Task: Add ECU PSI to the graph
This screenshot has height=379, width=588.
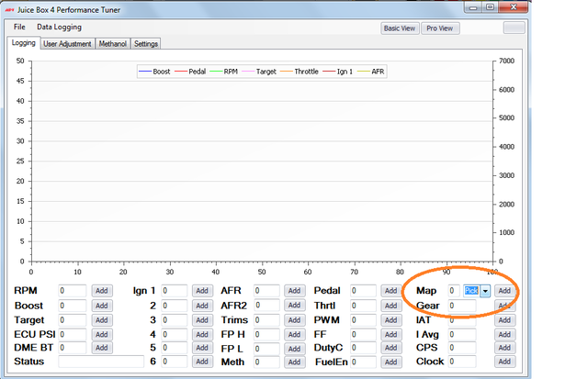Action: pyautogui.click(x=102, y=334)
